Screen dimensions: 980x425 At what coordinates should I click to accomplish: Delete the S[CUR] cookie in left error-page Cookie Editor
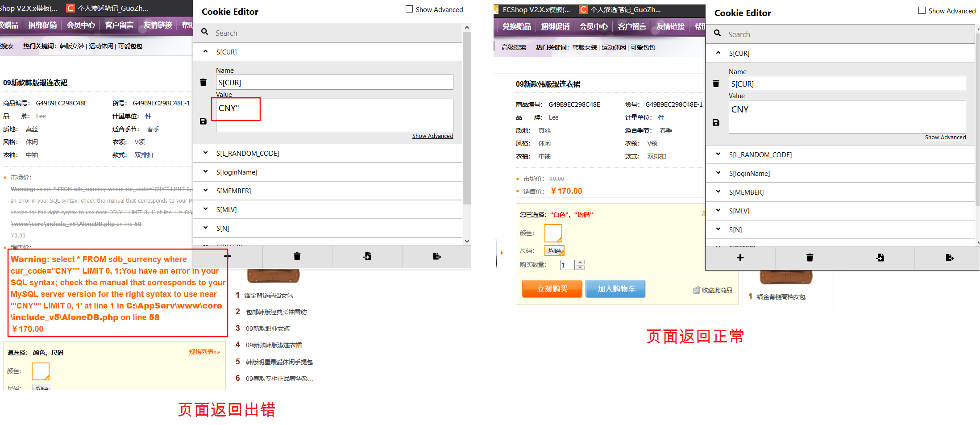coord(203,82)
